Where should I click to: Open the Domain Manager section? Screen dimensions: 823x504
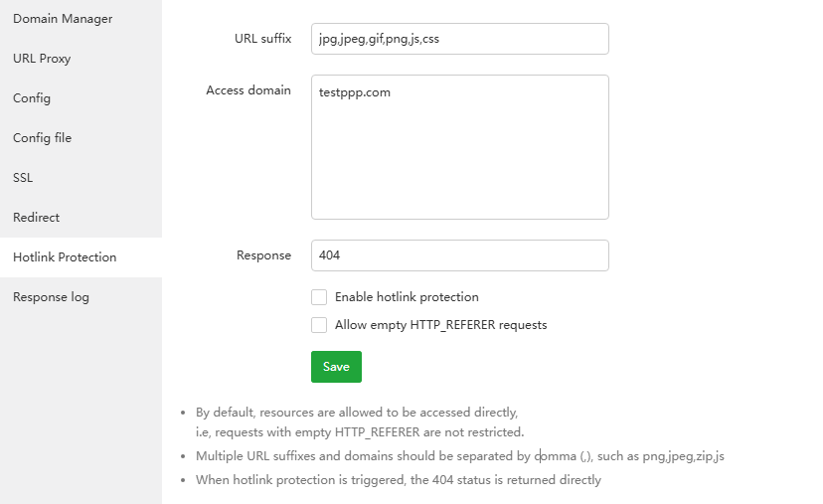click(x=63, y=19)
